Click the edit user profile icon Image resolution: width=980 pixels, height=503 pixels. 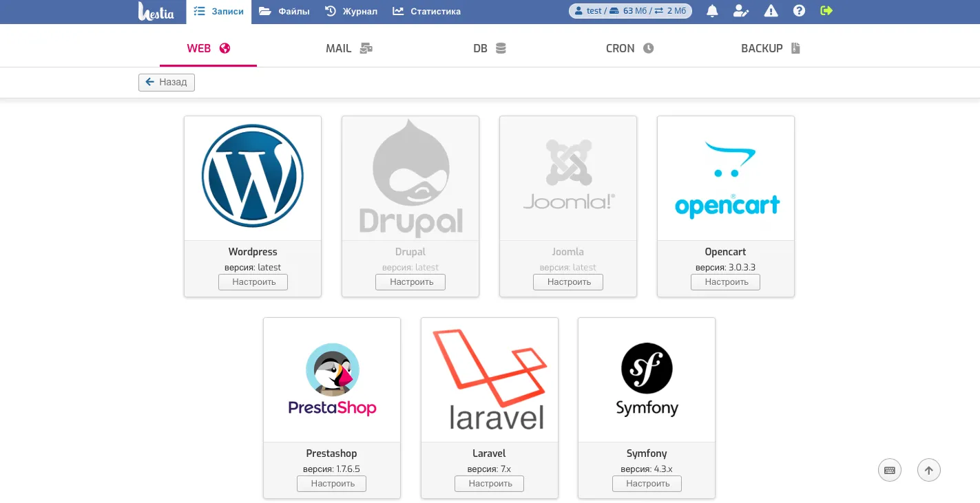741,11
